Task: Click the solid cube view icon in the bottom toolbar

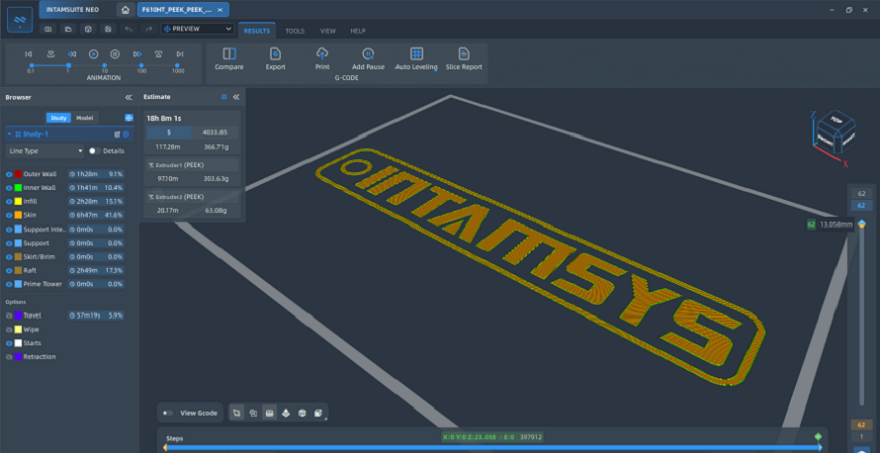Action: pos(318,413)
